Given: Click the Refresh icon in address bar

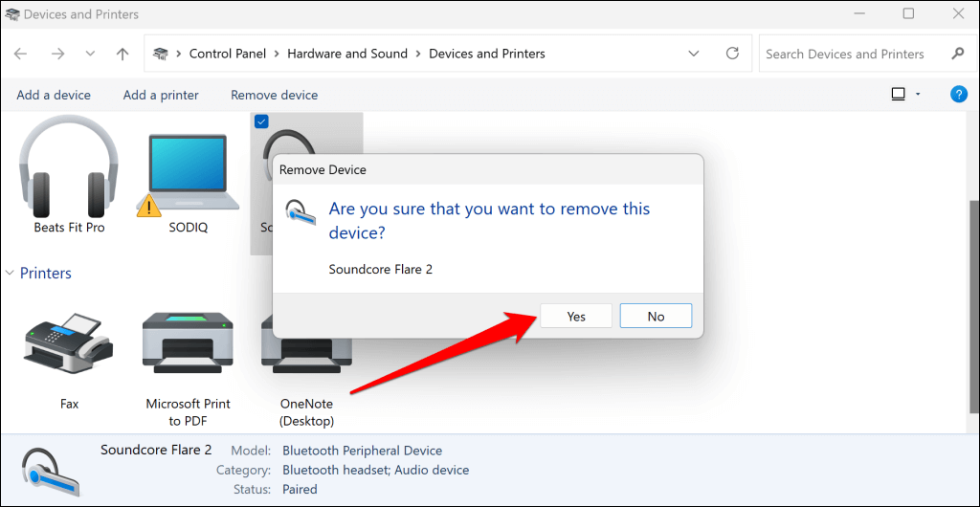Looking at the screenshot, I should 733,54.
